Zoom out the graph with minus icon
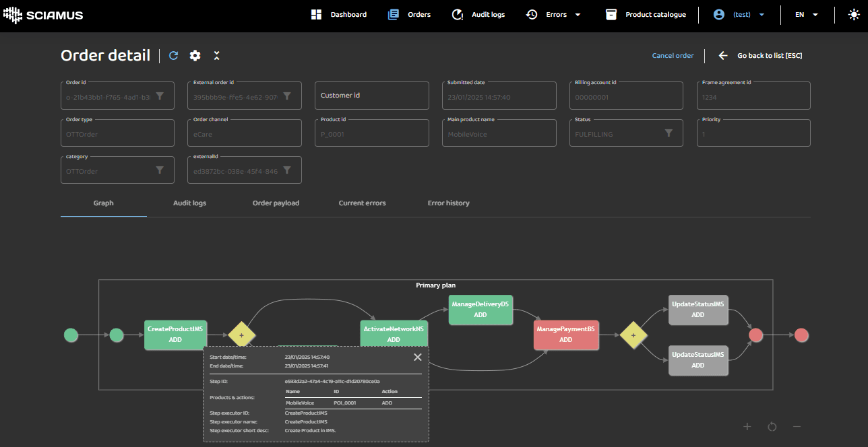The image size is (868, 447). (x=797, y=426)
